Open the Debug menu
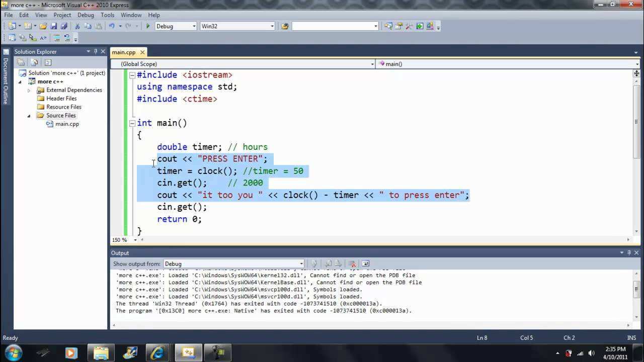The width and height of the screenshot is (644, 362). [x=86, y=15]
